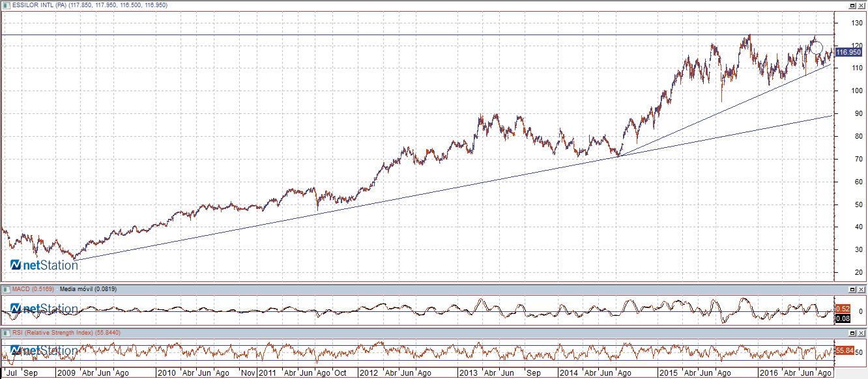
Task: Close the ESSILOR INTL price panel
Action: pos(861,5)
